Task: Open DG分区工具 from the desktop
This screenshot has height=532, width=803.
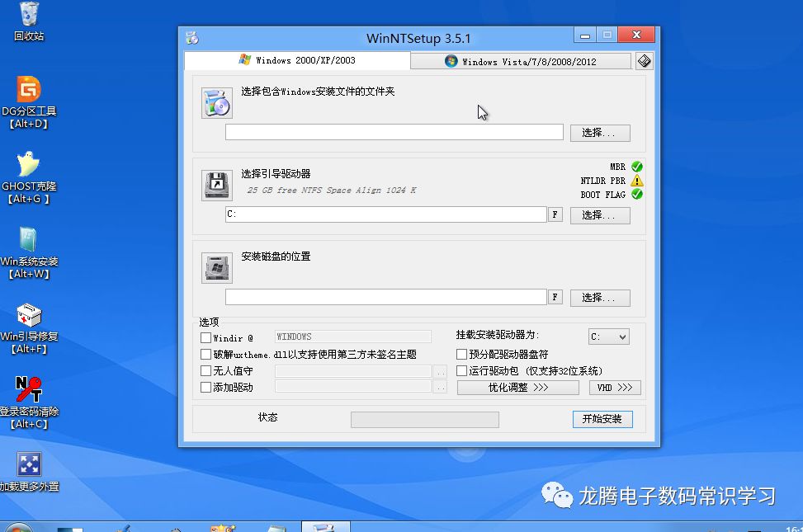Action: [x=28, y=98]
